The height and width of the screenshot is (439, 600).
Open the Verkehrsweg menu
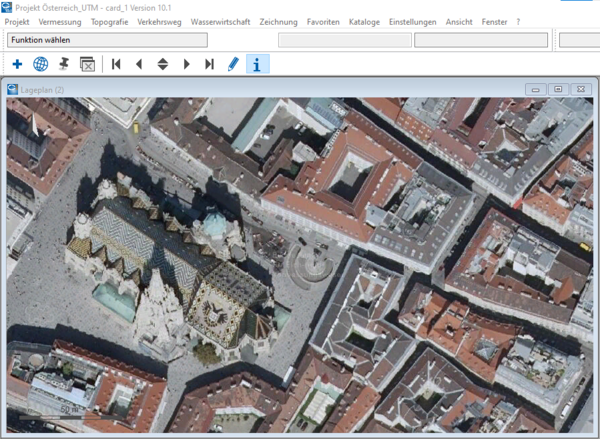(x=160, y=22)
